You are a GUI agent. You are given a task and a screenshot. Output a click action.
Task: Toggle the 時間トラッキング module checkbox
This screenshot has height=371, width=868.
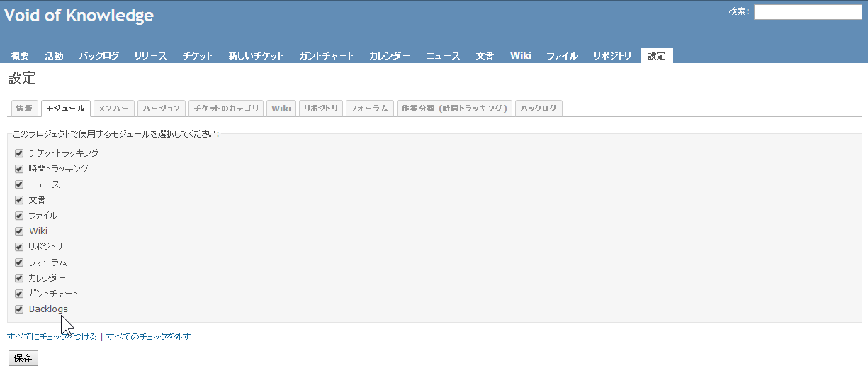19,169
